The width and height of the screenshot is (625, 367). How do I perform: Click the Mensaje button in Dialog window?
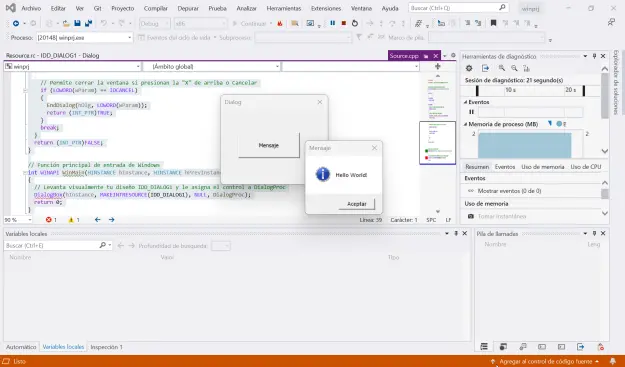pos(269,145)
